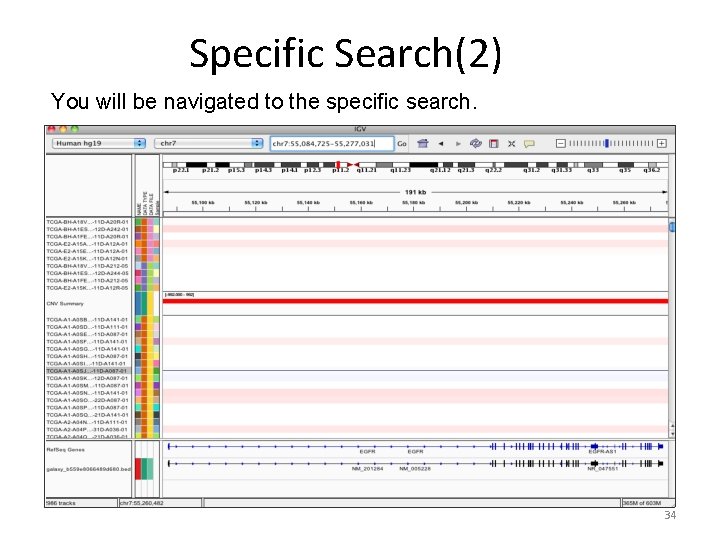This screenshot has height=540, width=720.
Task: Select track TCGA-A2-A04N...-11D-A111-01
Action: [87, 422]
